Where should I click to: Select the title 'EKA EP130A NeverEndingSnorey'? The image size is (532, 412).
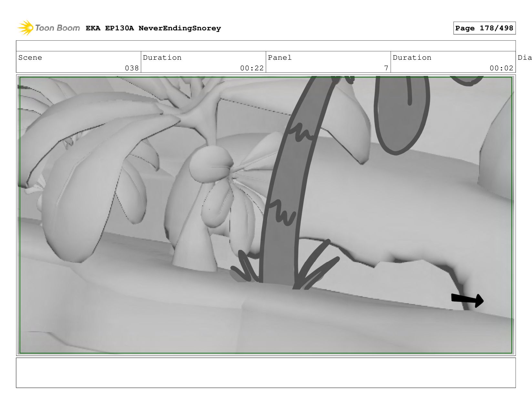[x=153, y=28]
